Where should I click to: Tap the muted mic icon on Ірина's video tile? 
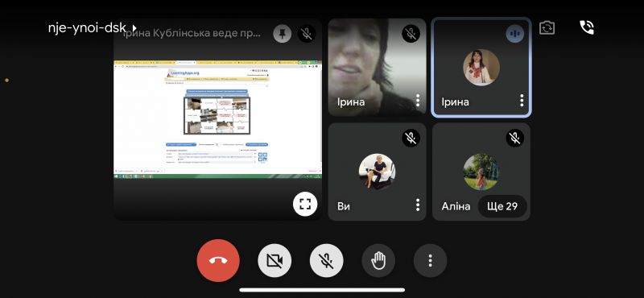411,34
